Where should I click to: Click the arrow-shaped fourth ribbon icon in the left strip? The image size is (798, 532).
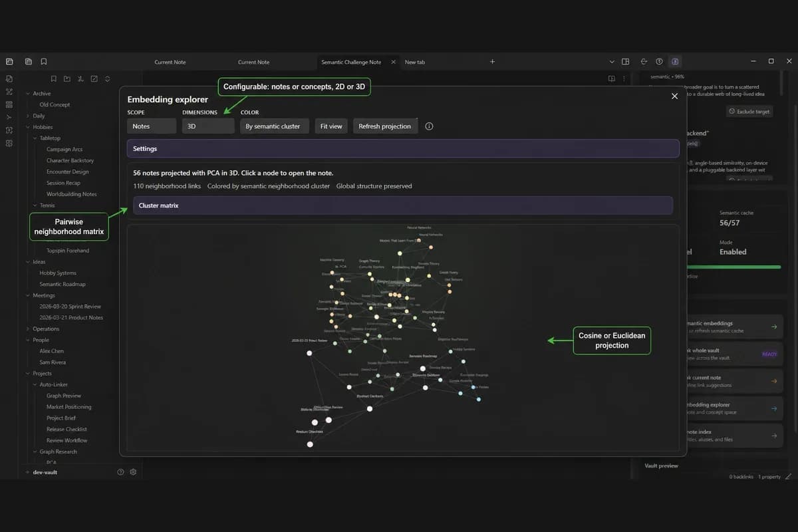[9, 117]
